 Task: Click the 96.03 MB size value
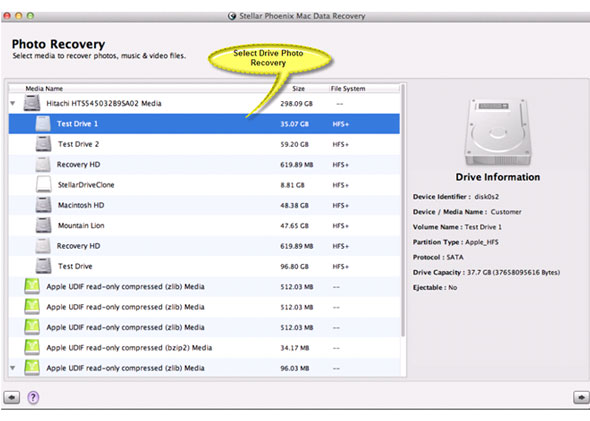(295, 368)
